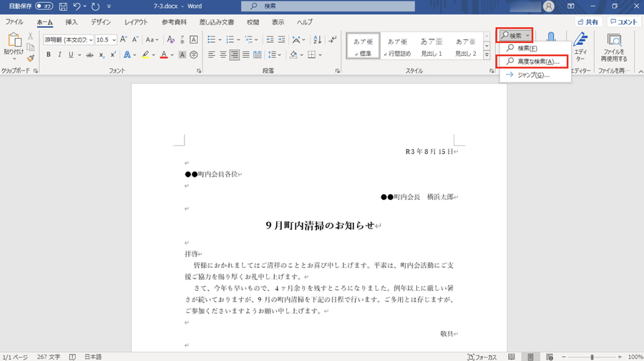Click the Format Painter brush icon
The height and width of the screenshot is (361, 644).
tap(30, 58)
